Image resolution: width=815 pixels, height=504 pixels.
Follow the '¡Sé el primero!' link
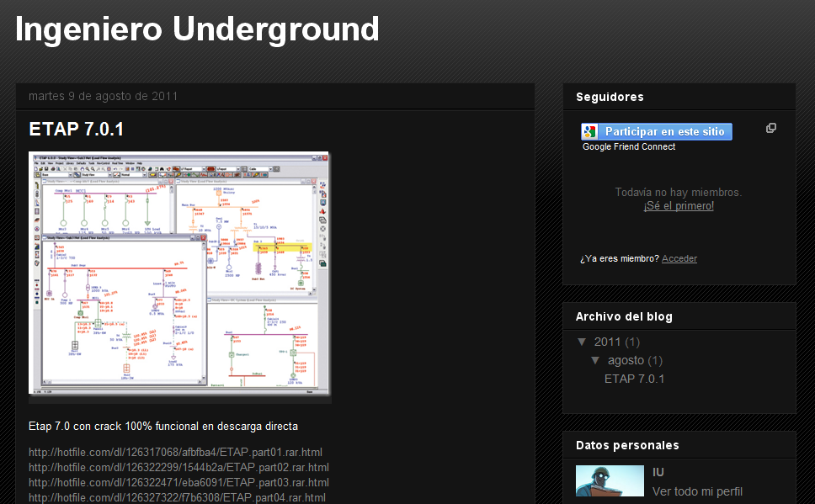point(679,206)
